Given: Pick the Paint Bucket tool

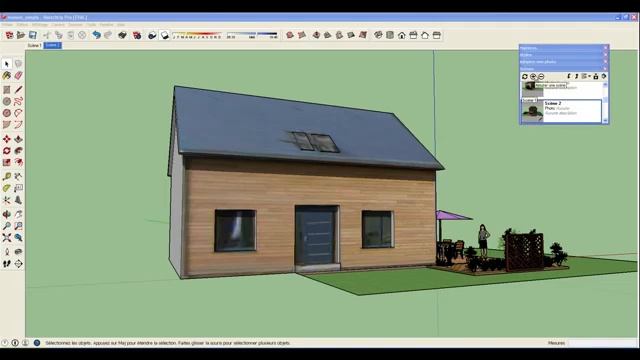Looking at the screenshot, I should [7, 76].
